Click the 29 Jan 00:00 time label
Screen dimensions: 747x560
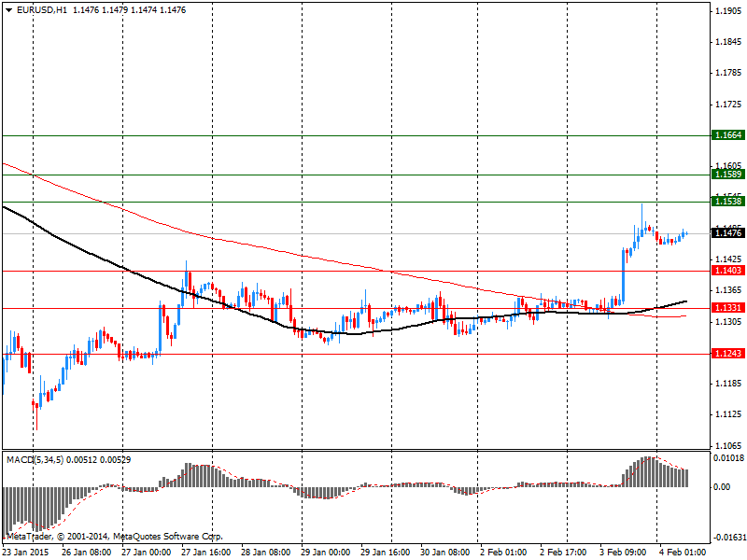pyautogui.click(x=325, y=553)
